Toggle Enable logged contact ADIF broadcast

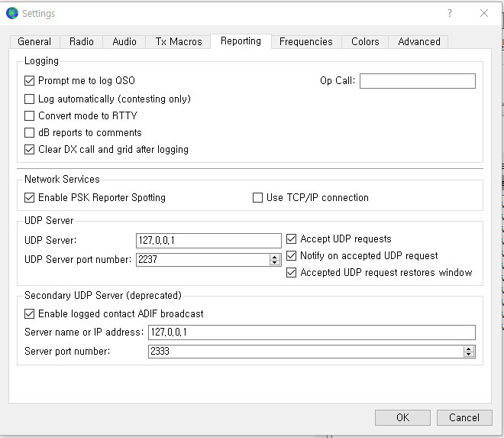(30, 313)
